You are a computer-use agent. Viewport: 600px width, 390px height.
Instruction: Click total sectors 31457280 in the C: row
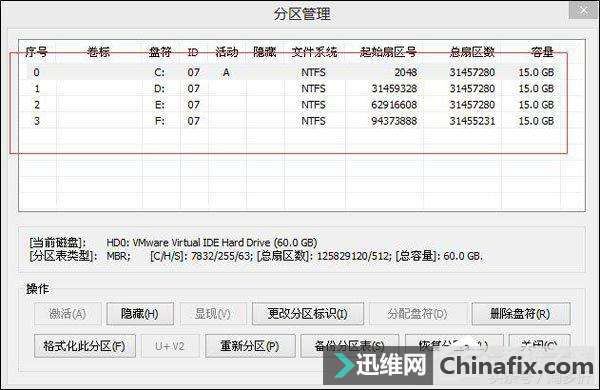(472, 72)
